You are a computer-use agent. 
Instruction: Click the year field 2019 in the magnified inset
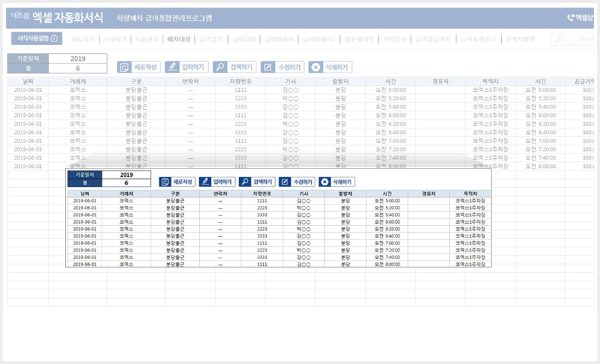point(126,175)
